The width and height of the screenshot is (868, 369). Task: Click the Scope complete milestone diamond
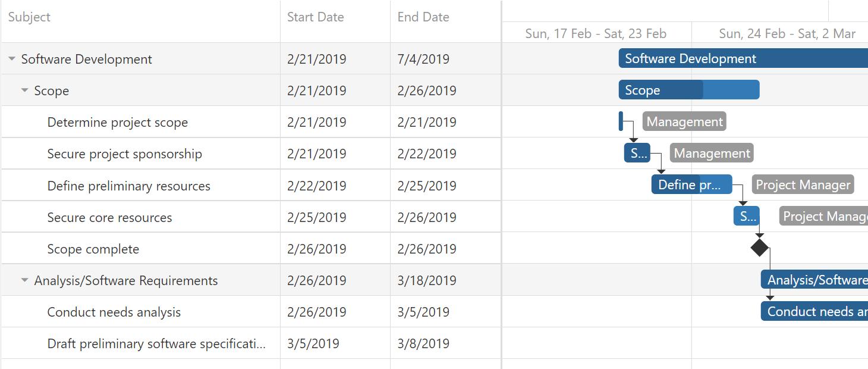759,247
